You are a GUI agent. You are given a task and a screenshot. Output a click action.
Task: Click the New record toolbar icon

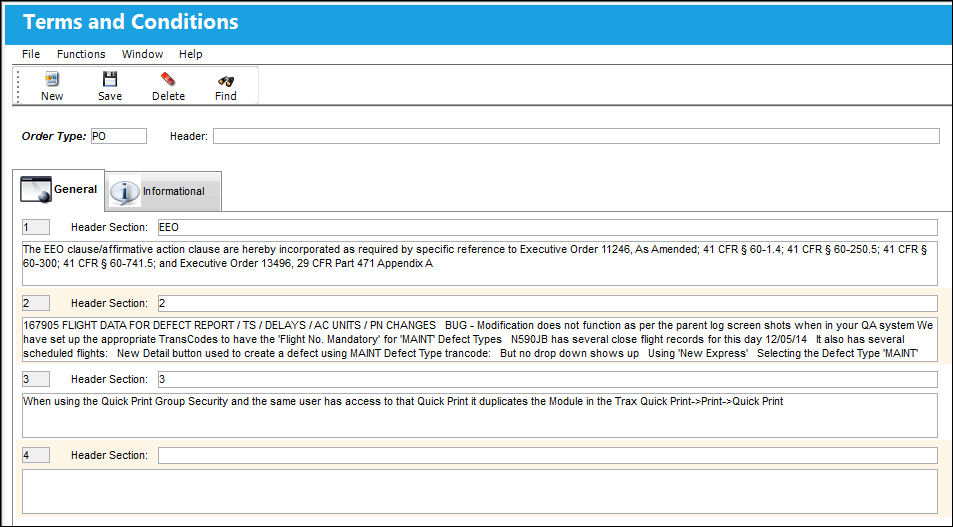point(52,80)
